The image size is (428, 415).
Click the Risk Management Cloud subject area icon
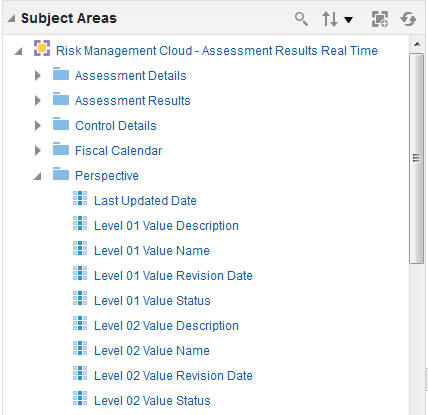pyautogui.click(x=42, y=48)
